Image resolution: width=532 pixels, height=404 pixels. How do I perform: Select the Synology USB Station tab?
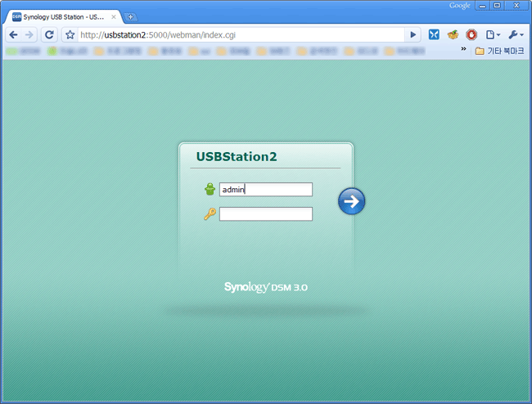click(63, 17)
